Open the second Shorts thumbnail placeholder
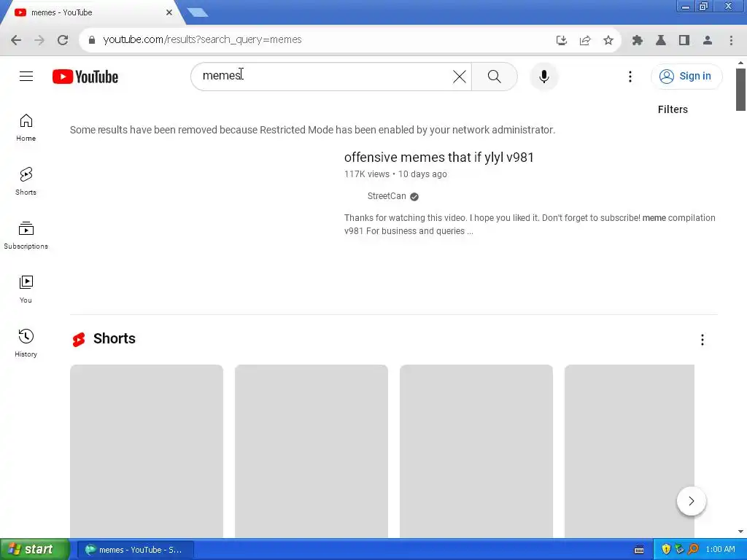Image resolution: width=747 pixels, height=560 pixels. [x=311, y=451]
